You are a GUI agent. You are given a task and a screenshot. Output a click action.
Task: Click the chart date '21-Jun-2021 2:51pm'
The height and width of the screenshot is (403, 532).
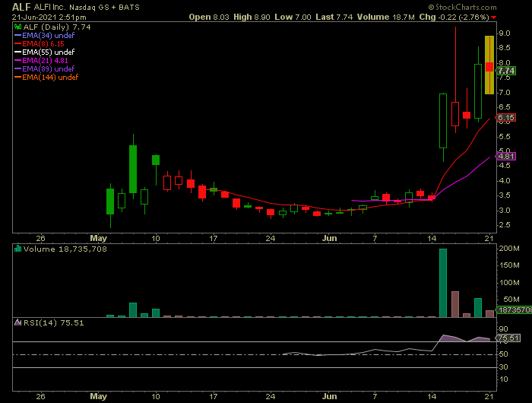(x=49, y=17)
